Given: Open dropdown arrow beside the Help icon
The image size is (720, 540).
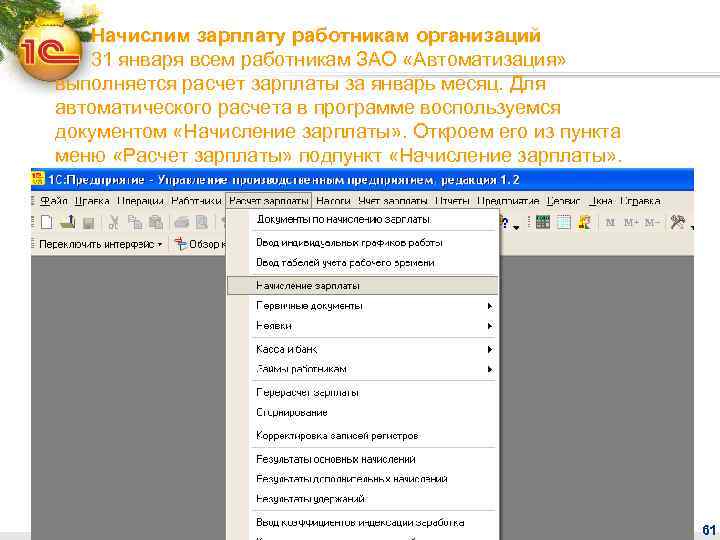Looking at the screenshot, I should pos(516,227).
